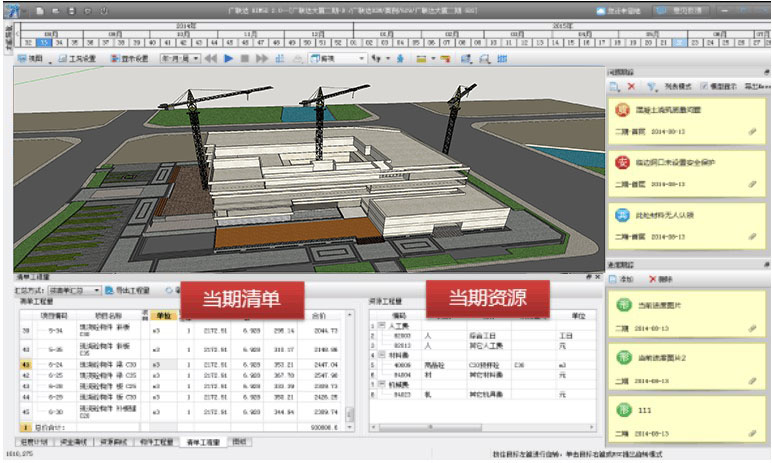772x463 pixels.
Task: Click the red safety badge on second issue card
Action: pos(620,162)
